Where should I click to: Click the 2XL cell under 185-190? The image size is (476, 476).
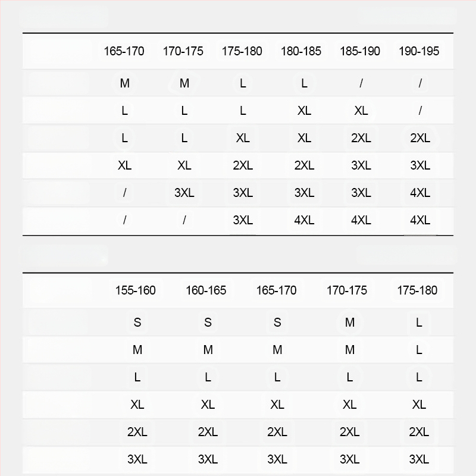361,138
